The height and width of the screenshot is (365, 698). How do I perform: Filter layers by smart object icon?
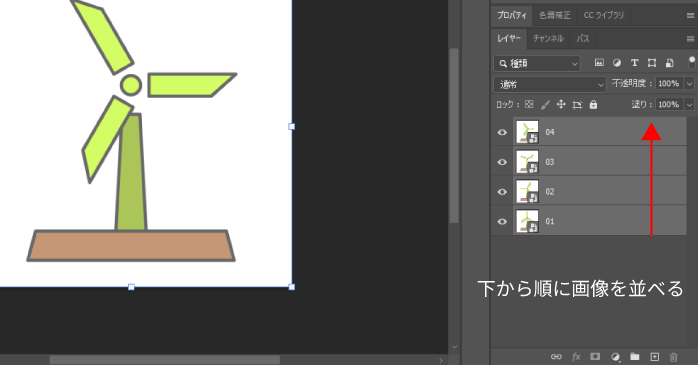click(670, 63)
